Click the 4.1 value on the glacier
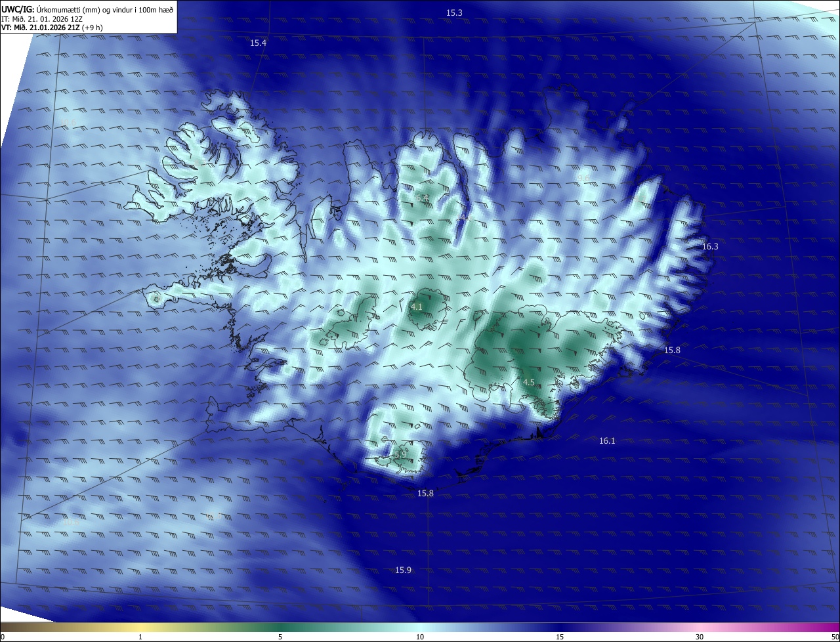The width and height of the screenshot is (840, 642). [417, 307]
